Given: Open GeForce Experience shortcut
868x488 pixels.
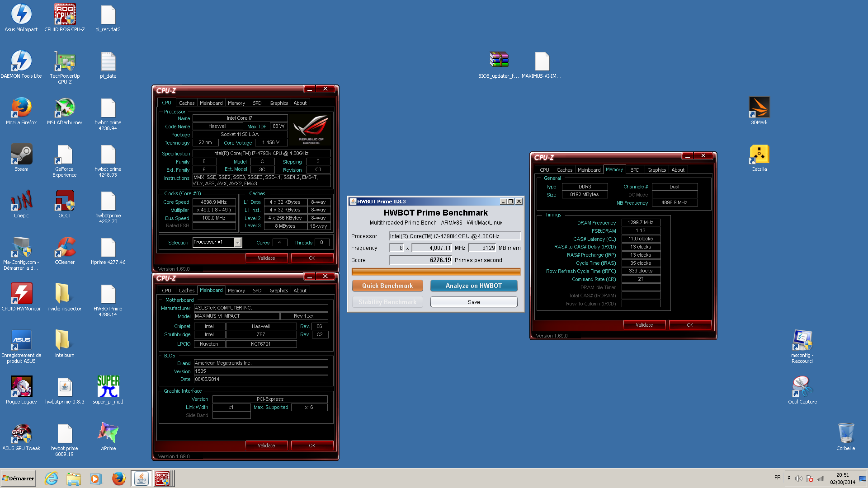Looking at the screenshot, I should pyautogui.click(x=65, y=160).
